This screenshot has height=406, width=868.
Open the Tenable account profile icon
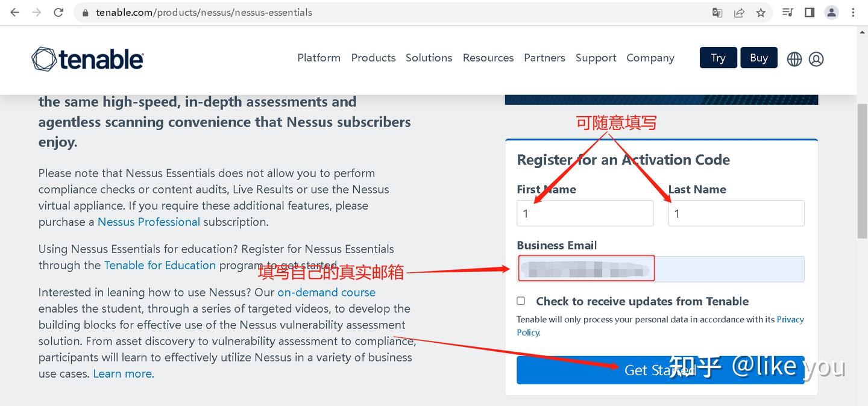point(816,59)
